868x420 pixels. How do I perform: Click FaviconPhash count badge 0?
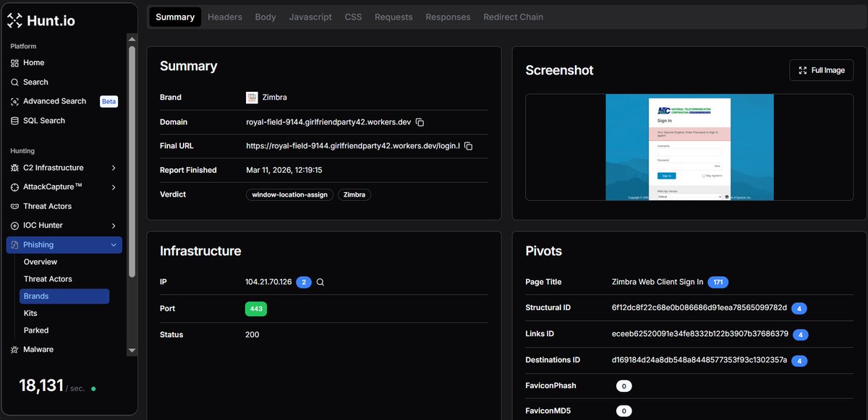tap(624, 386)
